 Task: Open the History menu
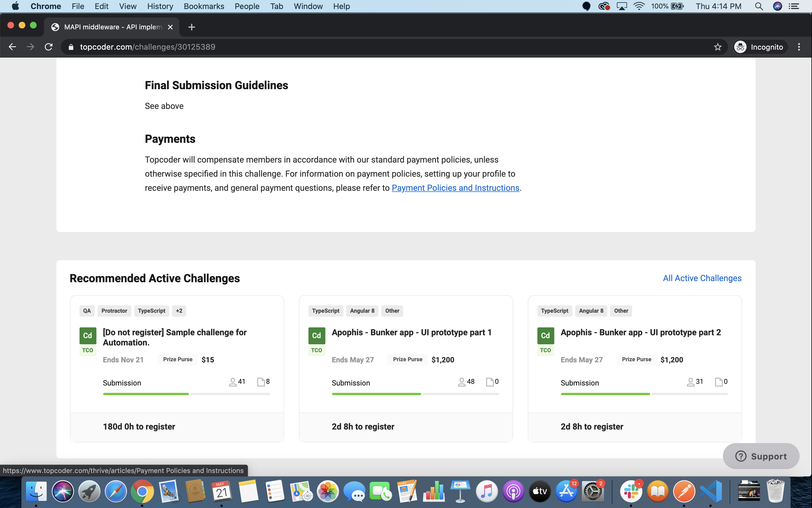click(x=160, y=6)
